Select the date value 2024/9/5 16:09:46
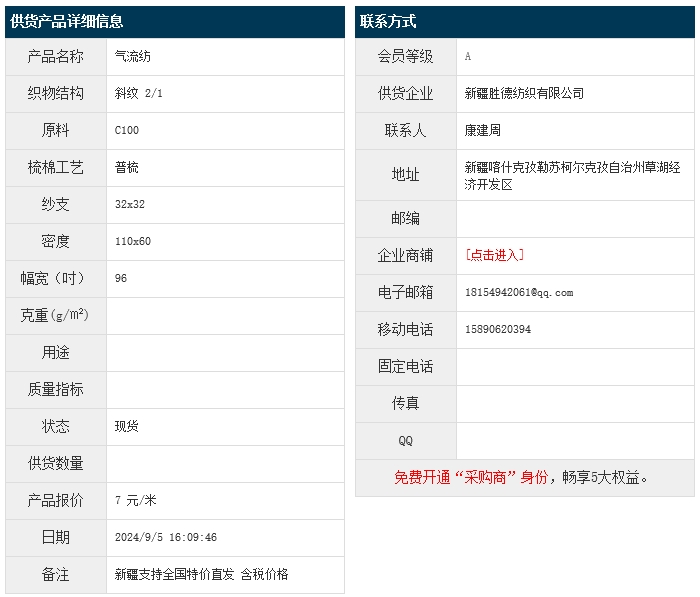Image resolution: width=700 pixels, height=597 pixels. click(x=166, y=537)
